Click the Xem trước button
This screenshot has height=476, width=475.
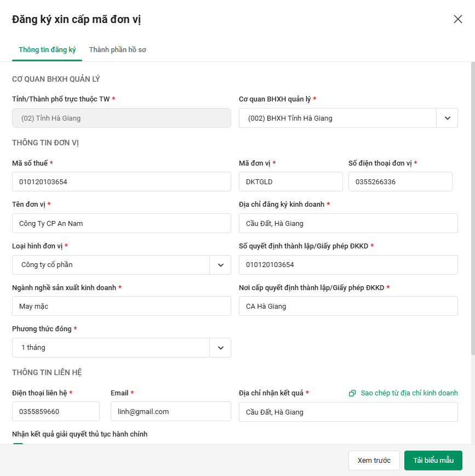click(x=374, y=461)
